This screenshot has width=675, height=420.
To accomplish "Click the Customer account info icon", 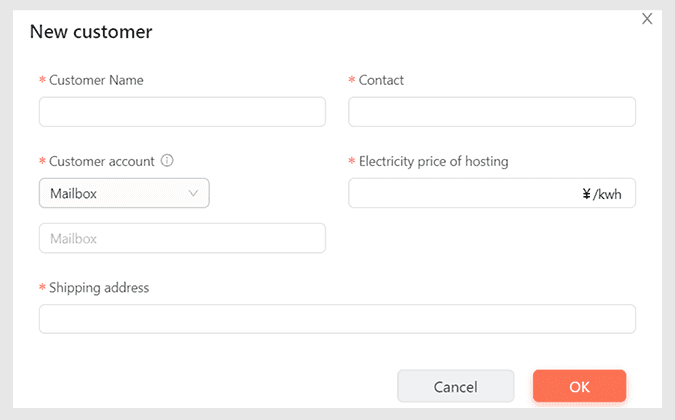I will click(167, 161).
